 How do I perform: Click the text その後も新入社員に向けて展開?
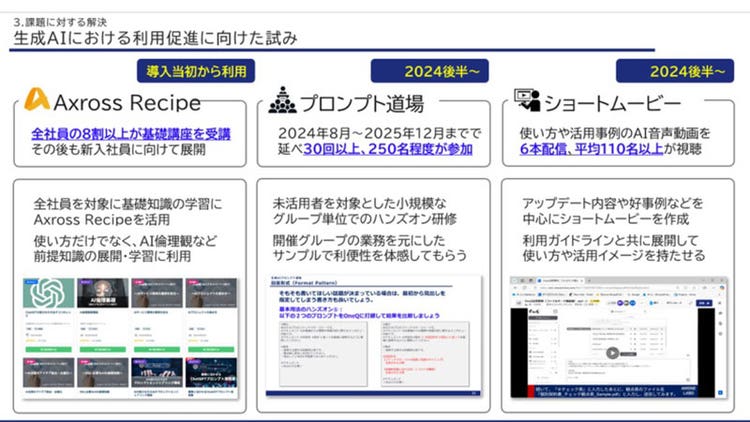coord(119,150)
